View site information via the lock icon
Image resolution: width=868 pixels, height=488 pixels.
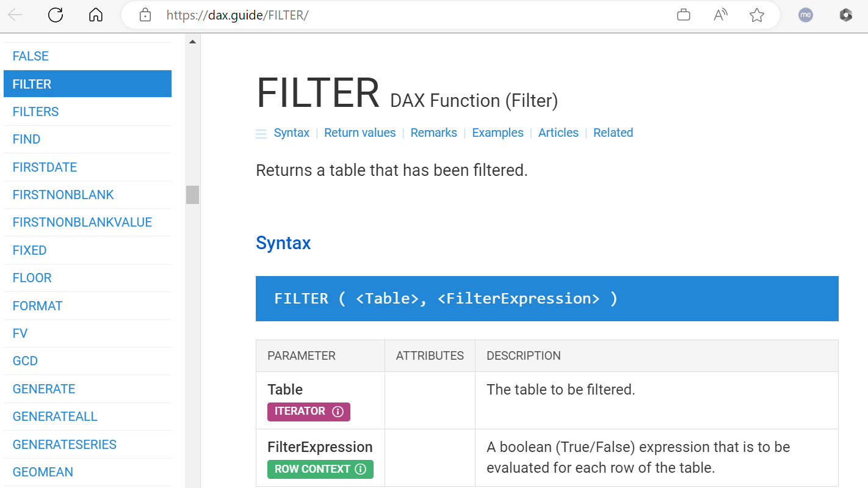[x=144, y=15]
